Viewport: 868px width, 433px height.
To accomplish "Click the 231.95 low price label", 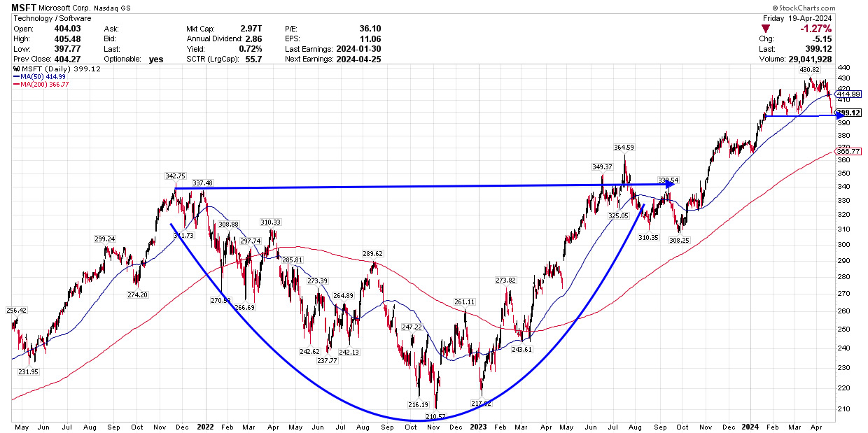I will click(x=29, y=372).
